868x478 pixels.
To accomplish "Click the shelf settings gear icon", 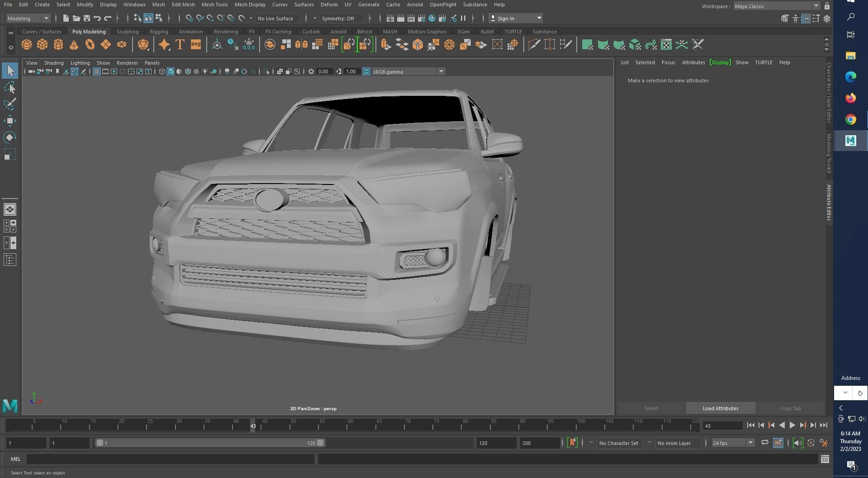I will [x=11, y=47].
